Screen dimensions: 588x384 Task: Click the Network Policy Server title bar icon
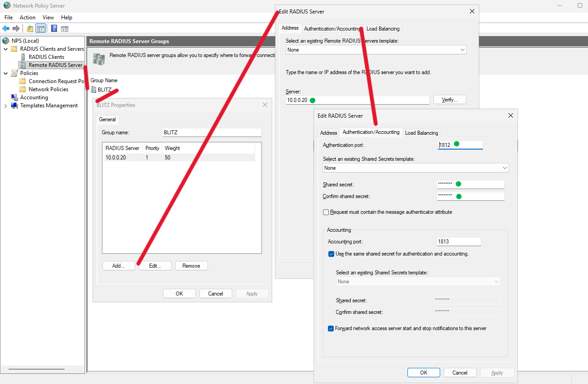pos(7,5)
